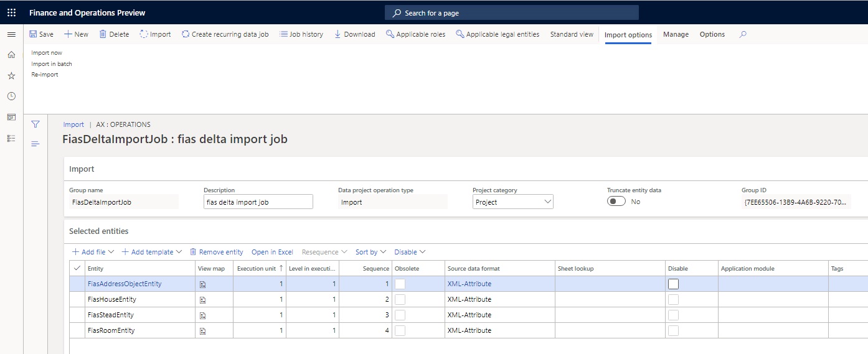Click the action pane search magnifier icon
This screenshot has width=868, height=354.
tap(743, 34)
